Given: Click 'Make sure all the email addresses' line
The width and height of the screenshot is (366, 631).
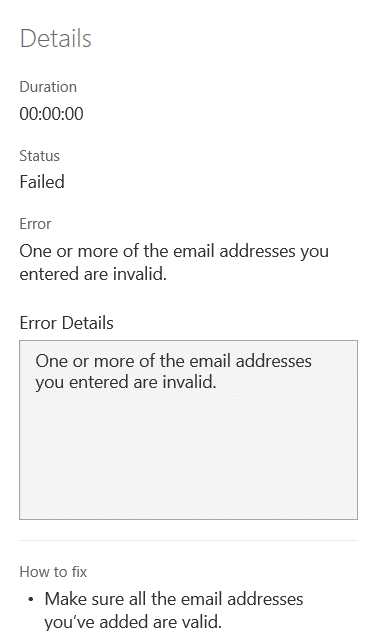Looking at the screenshot, I should tap(174, 599).
